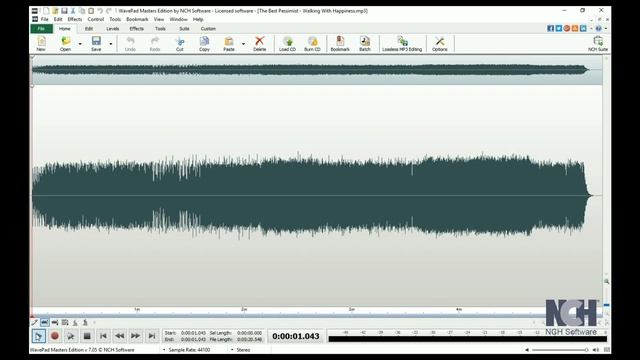Toggle the pencil edit tool below the waveform
This screenshot has width=640, height=360.
[34, 322]
